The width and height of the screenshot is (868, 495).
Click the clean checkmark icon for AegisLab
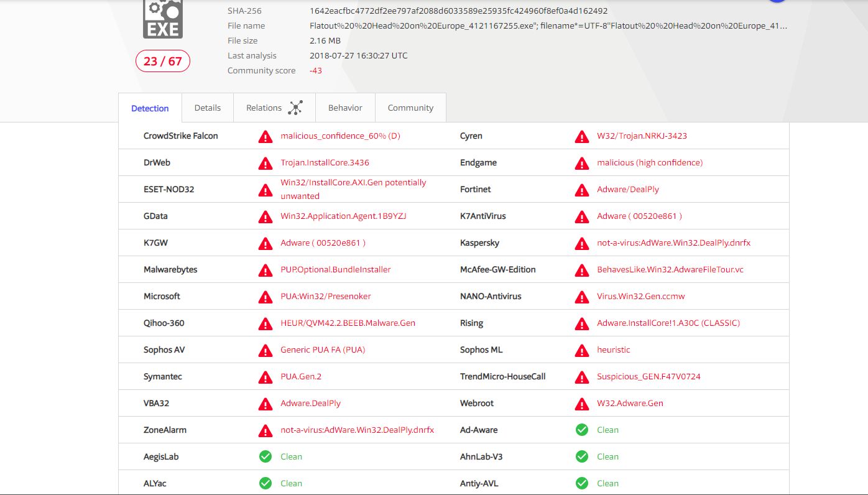[265, 456]
